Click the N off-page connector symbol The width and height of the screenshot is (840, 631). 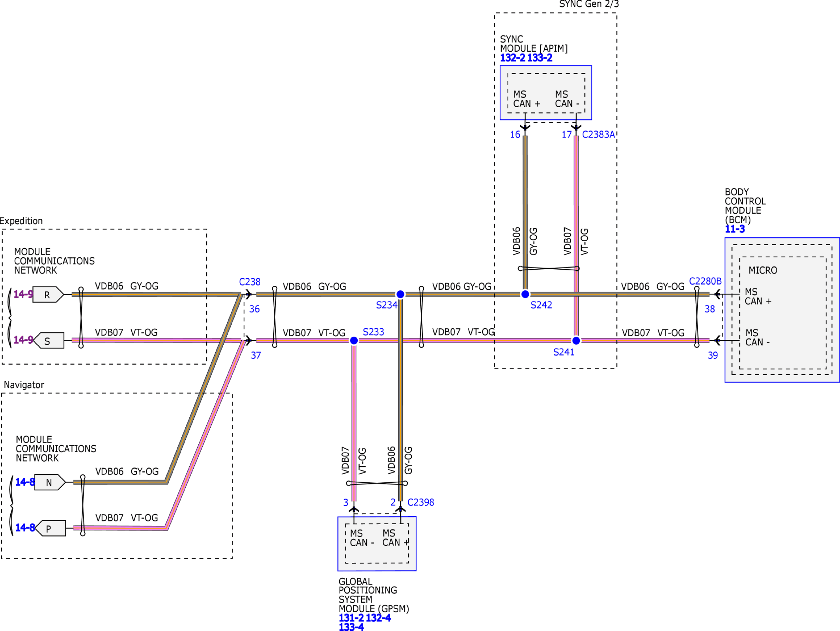49,482
